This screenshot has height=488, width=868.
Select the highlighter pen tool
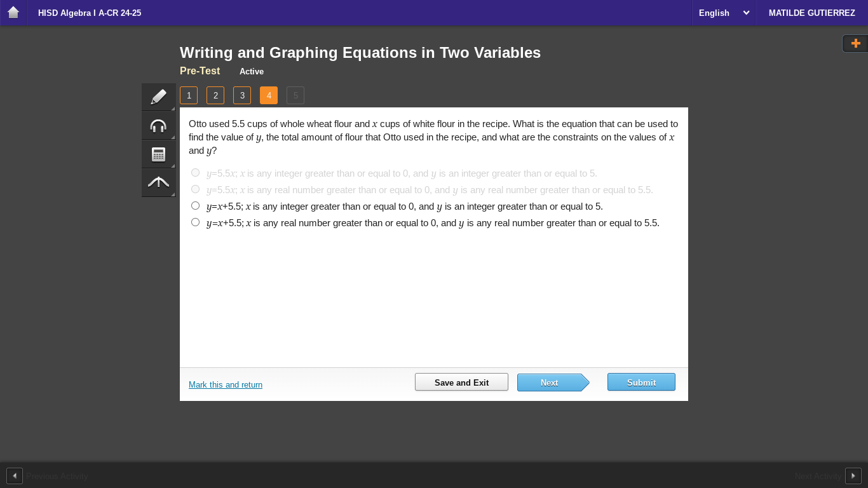point(158,97)
